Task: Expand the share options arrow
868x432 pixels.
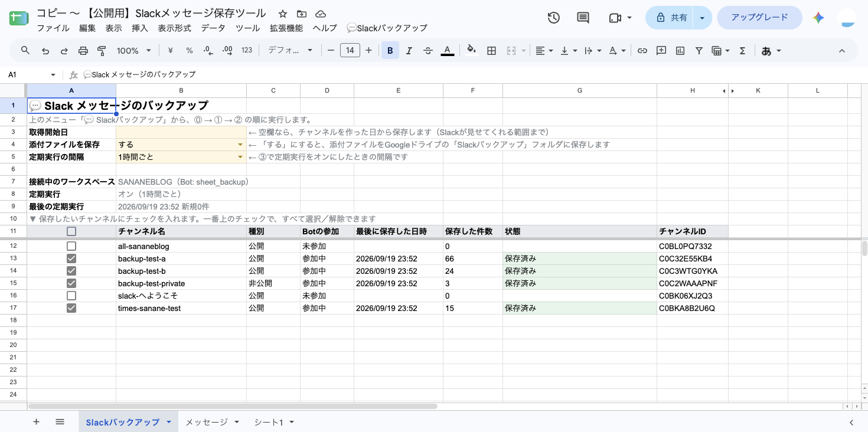Action: point(702,18)
